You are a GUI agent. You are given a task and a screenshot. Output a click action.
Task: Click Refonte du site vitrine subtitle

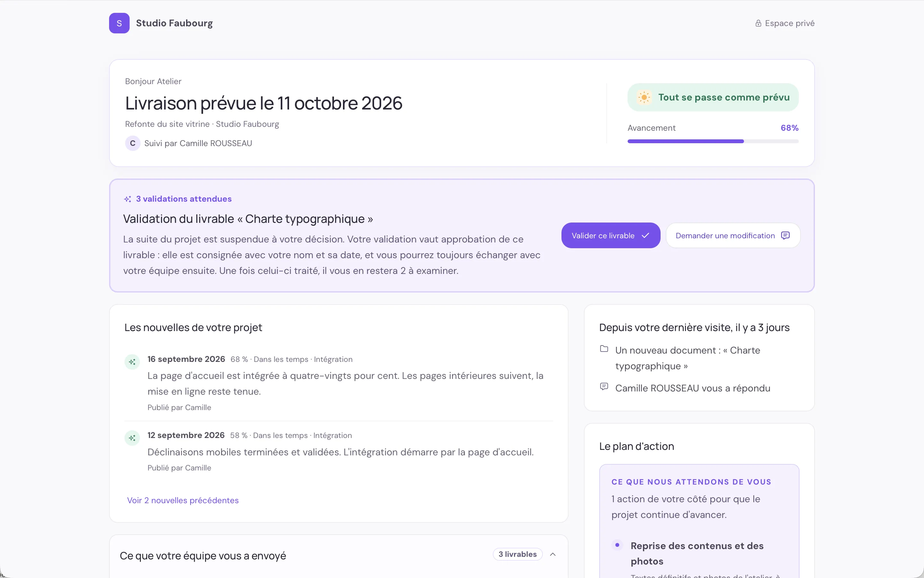[x=202, y=124]
